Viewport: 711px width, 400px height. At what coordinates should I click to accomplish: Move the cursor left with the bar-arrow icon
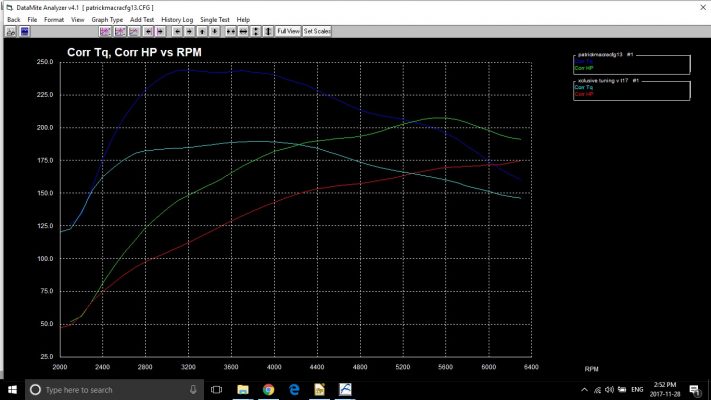[x=148, y=31]
